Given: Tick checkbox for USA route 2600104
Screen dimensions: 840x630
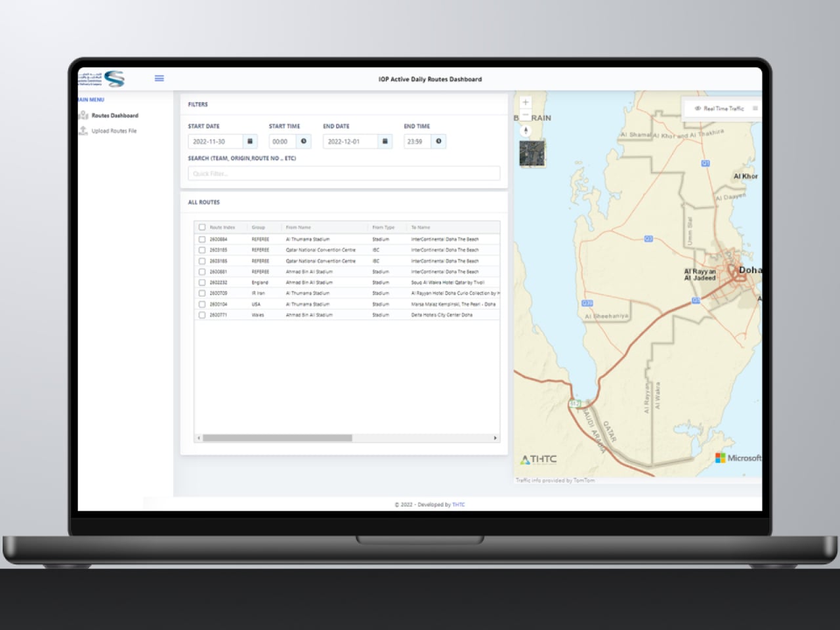Looking at the screenshot, I should [x=202, y=304].
